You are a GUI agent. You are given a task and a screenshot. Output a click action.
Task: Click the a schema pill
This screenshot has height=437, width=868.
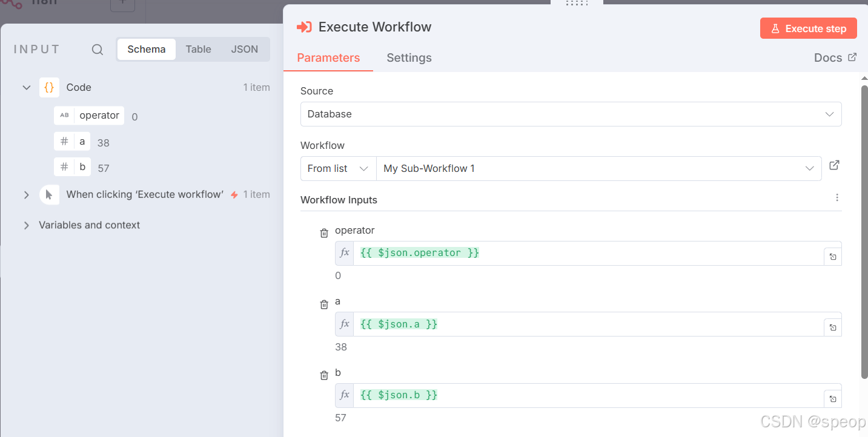[72, 142]
